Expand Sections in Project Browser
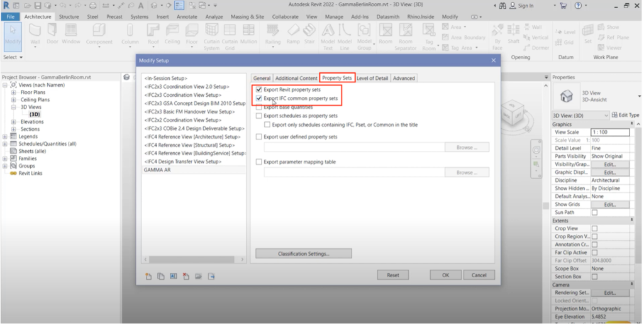The width and height of the screenshot is (644, 325). 14,129
